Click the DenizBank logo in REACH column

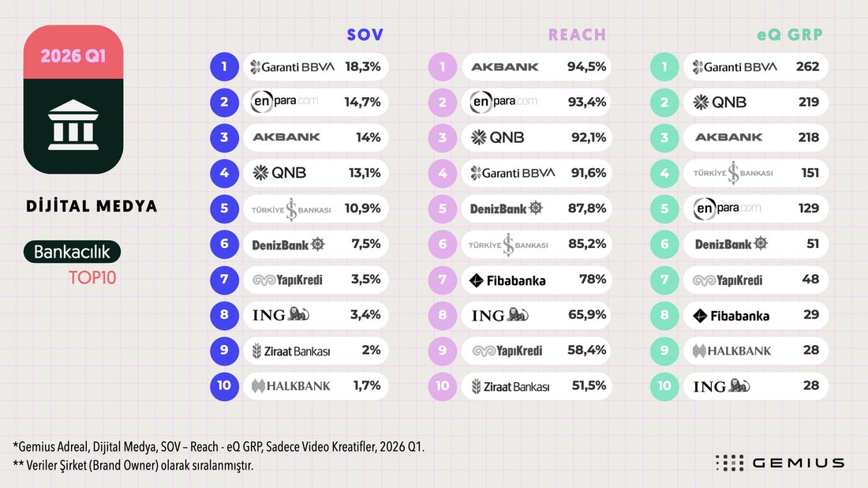pyautogui.click(x=506, y=208)
